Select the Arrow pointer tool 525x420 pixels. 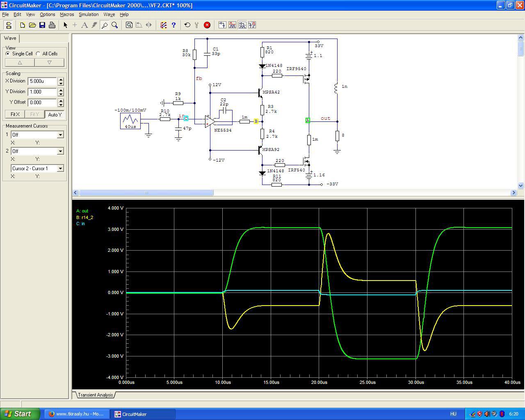[x=65, y=25]
